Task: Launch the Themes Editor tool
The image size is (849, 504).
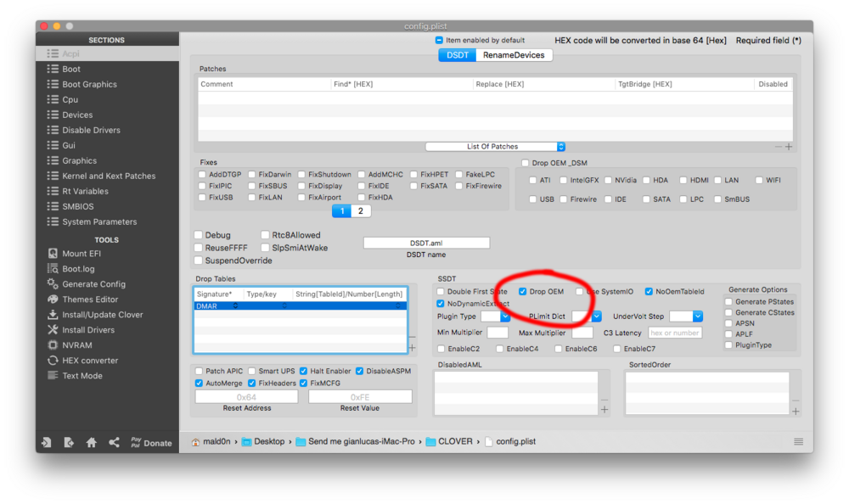Action: click(x=89, y=300)
